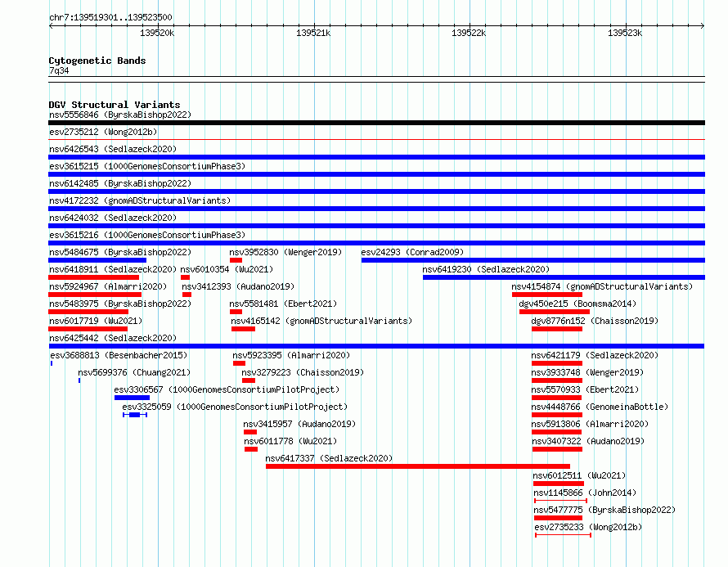
Task: Click nsv6426543 (Sedlazeck2020) label
Action: click(113, 149)
